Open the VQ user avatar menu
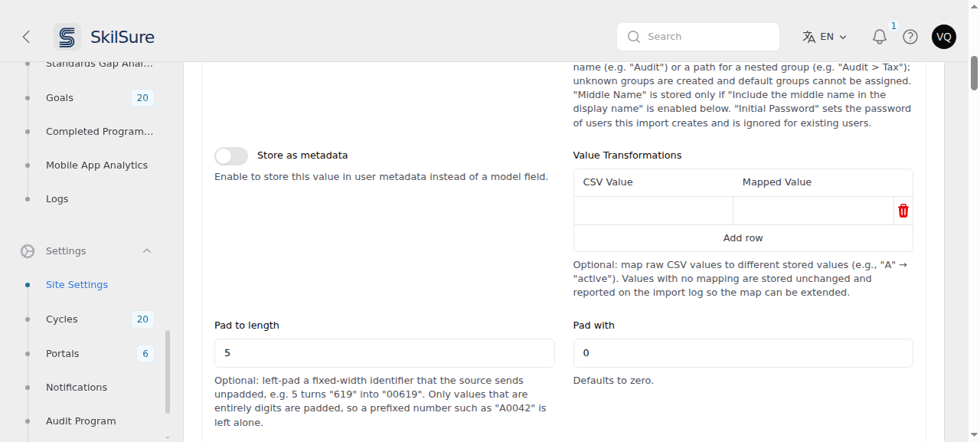Image resolution: width=980 pixels, height=442 pixels. click(x=944, y=37)
